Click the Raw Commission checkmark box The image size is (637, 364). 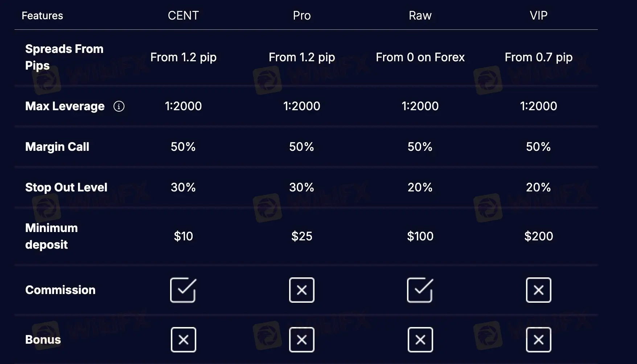coord(420,290)
